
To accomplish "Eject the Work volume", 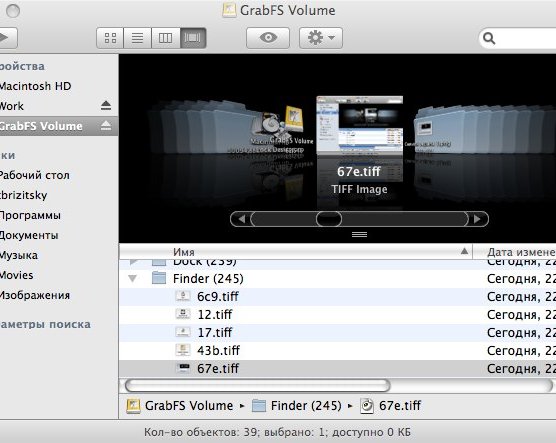I will [x=106, y=105].
